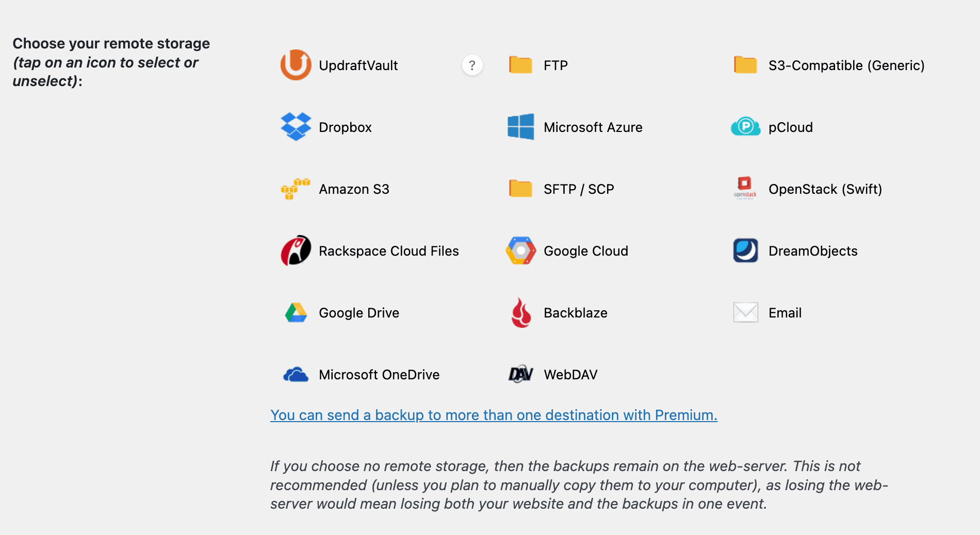Select Rackspace Cloud Files icon
This screenshot has width=980, height=535.
click(296, 250)
